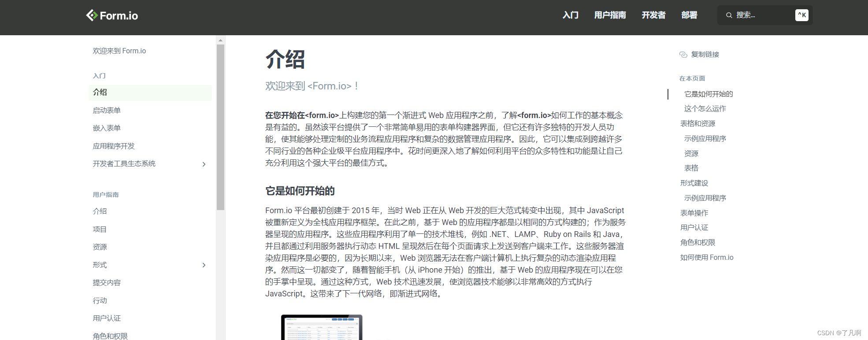Click the Form.io logo
This screenshot has width=868, height=340.
tap(112, 15)
